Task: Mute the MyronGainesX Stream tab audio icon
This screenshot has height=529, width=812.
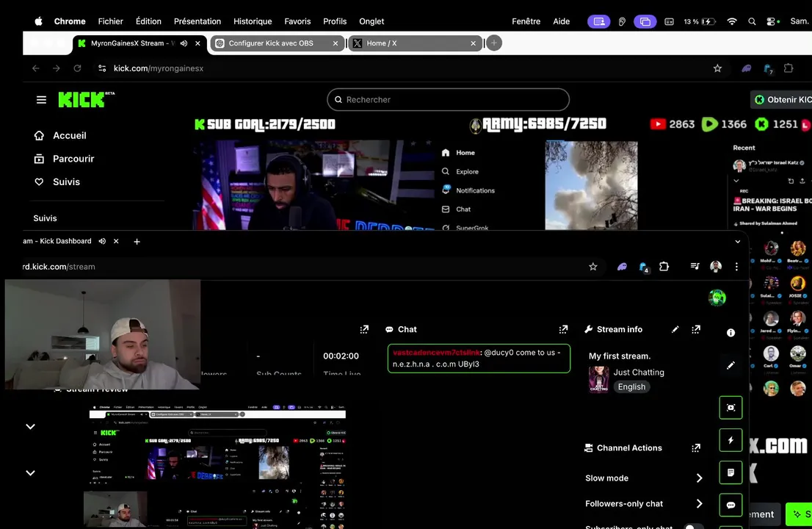Action: (184, 43)
